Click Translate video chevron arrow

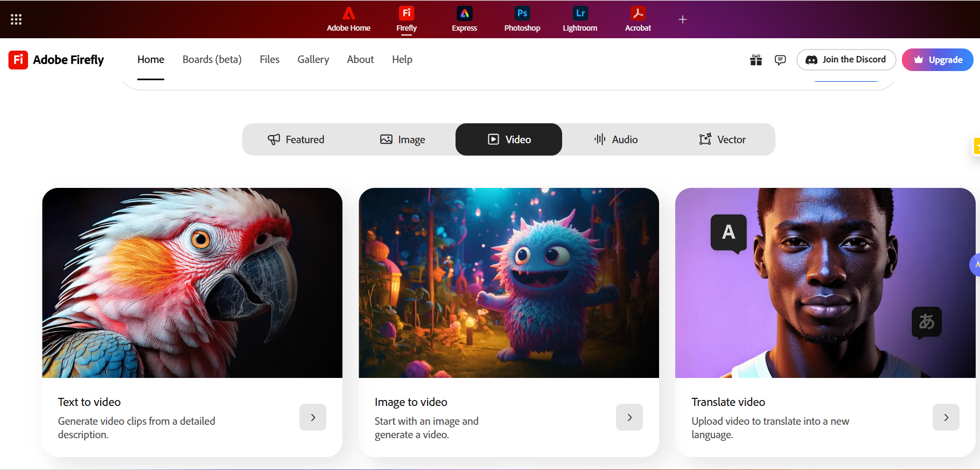946,417
